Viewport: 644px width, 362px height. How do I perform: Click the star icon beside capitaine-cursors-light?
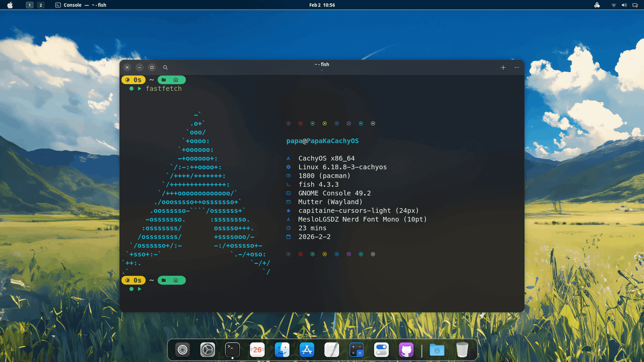click(x=288, y=211)
